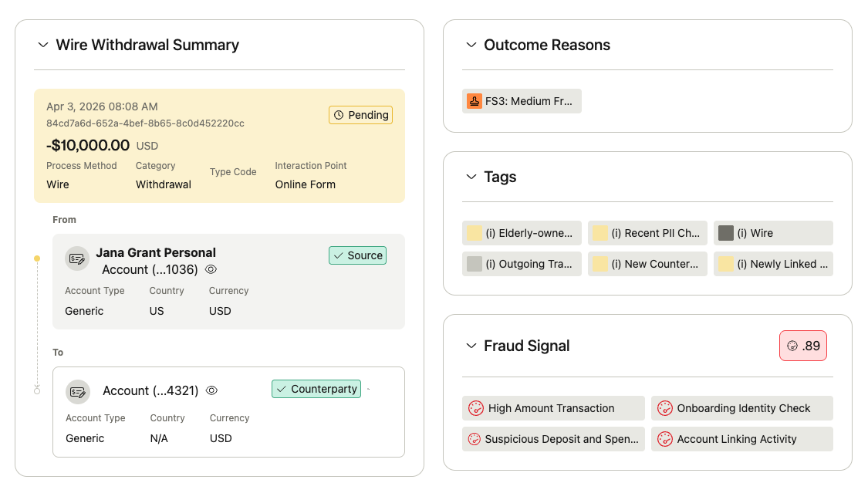Click the Source checkmark badge
This screenshot has width=868, height=483.
[357, 255]
